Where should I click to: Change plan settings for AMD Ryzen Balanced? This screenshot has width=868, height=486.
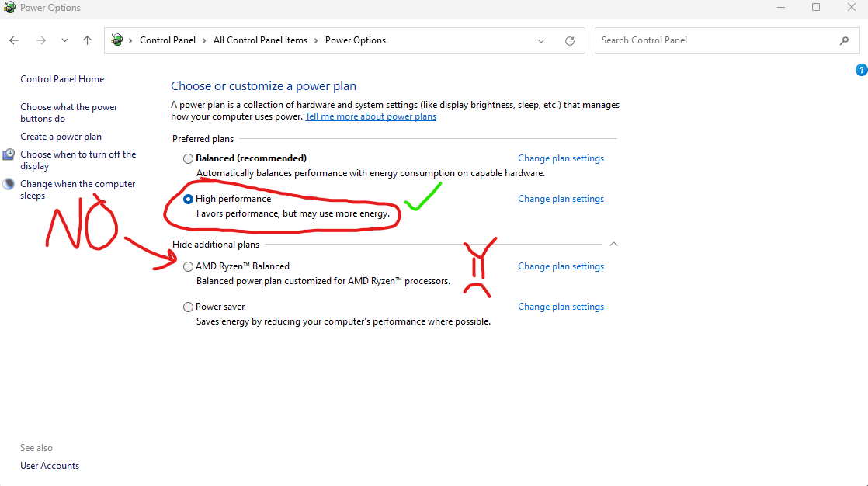pos(561,266)
